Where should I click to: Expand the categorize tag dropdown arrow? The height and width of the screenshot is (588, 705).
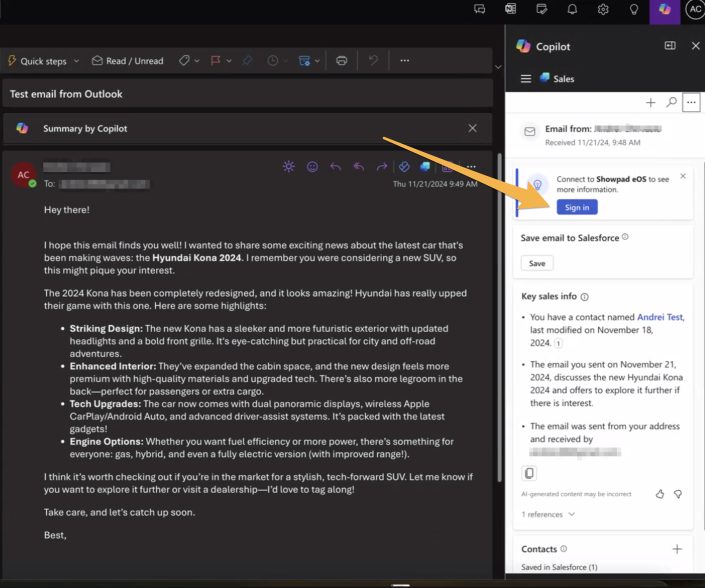coord(197,61)
